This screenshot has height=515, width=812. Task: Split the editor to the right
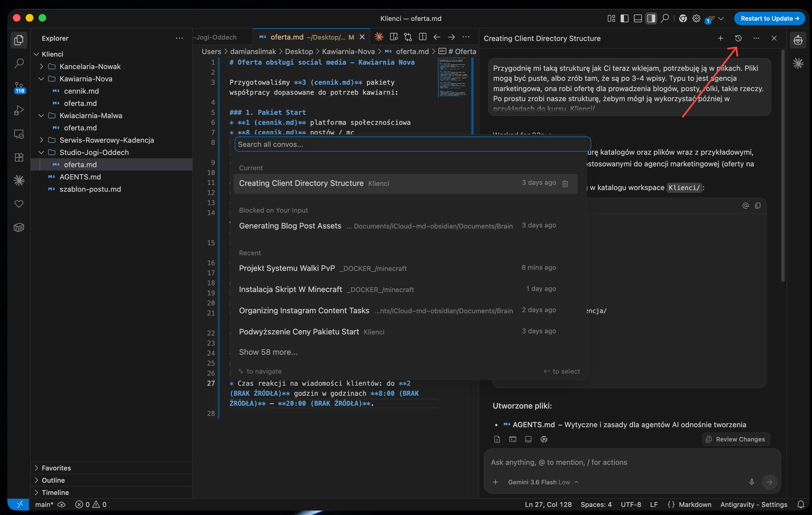[x=422, y=37]
